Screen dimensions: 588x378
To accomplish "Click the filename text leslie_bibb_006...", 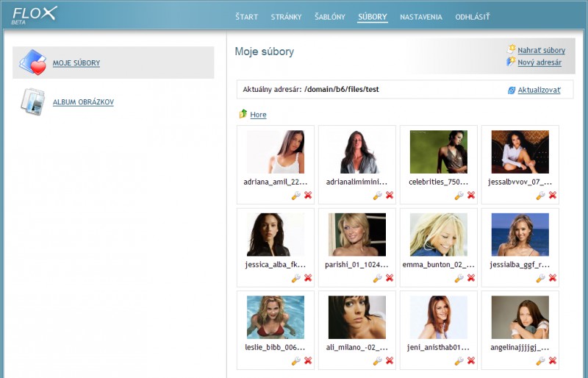I will pos(275,348).
